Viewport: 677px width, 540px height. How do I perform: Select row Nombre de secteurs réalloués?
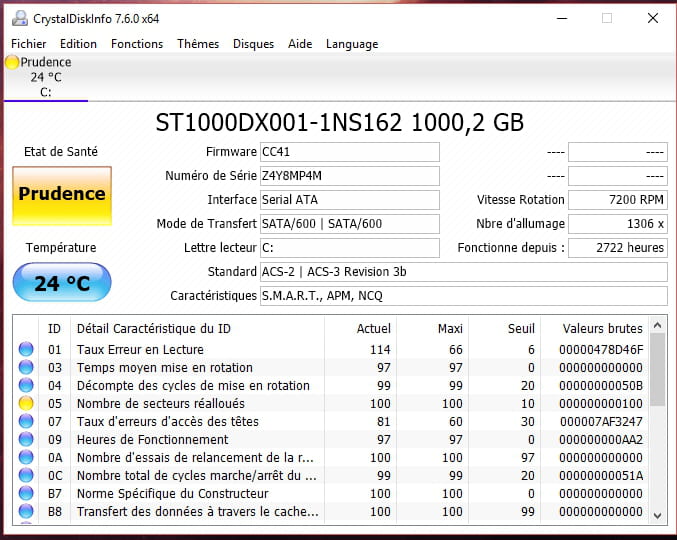[331, 404]
